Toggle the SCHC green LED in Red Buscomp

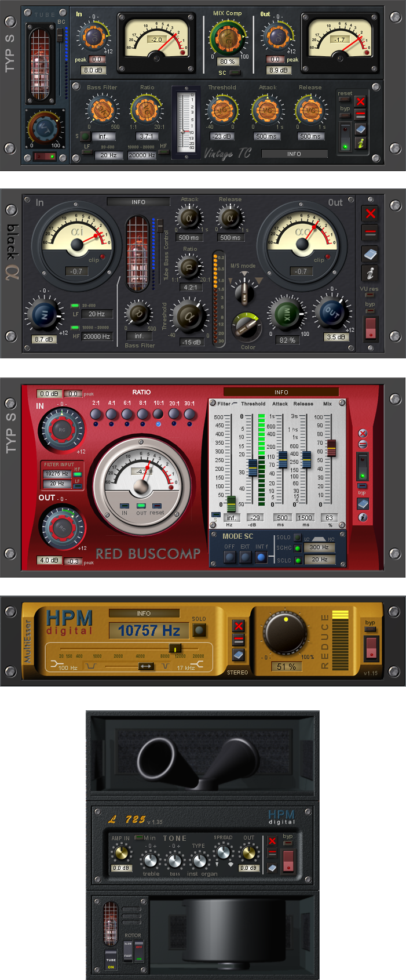[298, 548]
